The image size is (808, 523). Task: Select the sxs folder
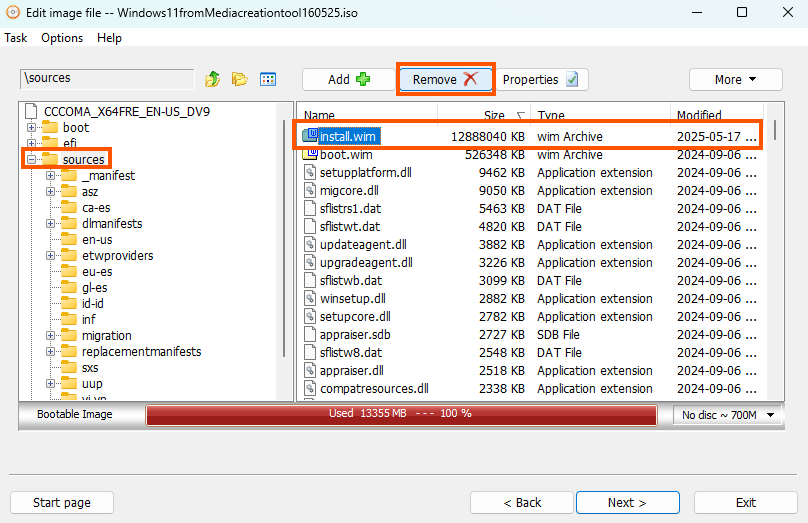pyautogui.click(x=90, y=367)
